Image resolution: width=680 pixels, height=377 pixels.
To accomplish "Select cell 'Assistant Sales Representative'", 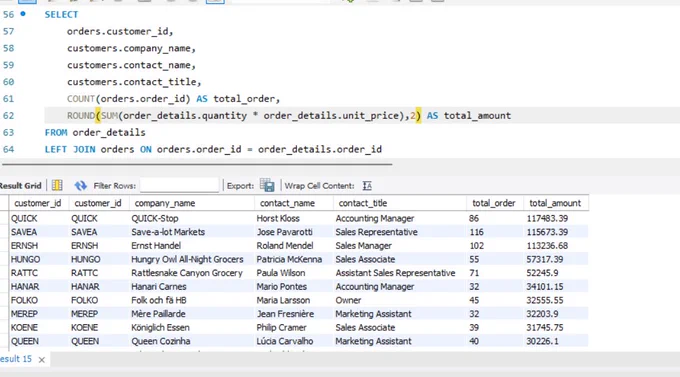I will click(x=395, y=273).
